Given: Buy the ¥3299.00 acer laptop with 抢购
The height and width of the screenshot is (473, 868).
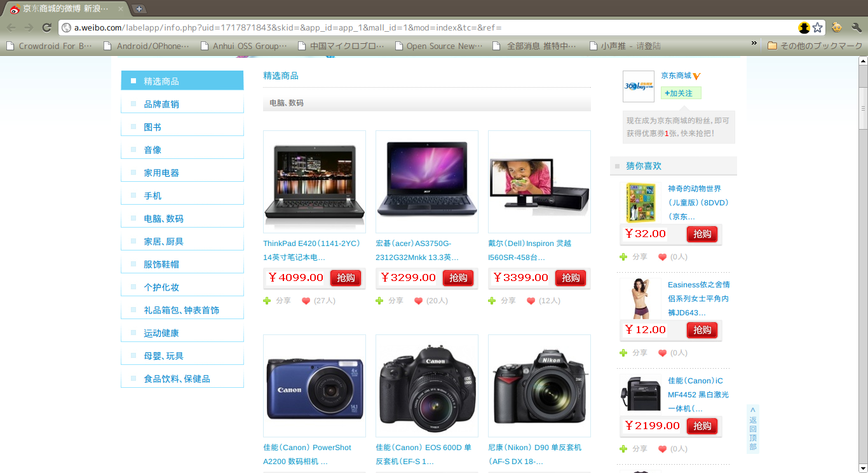Looking at the screenshot, I should (x=458, y=278).
